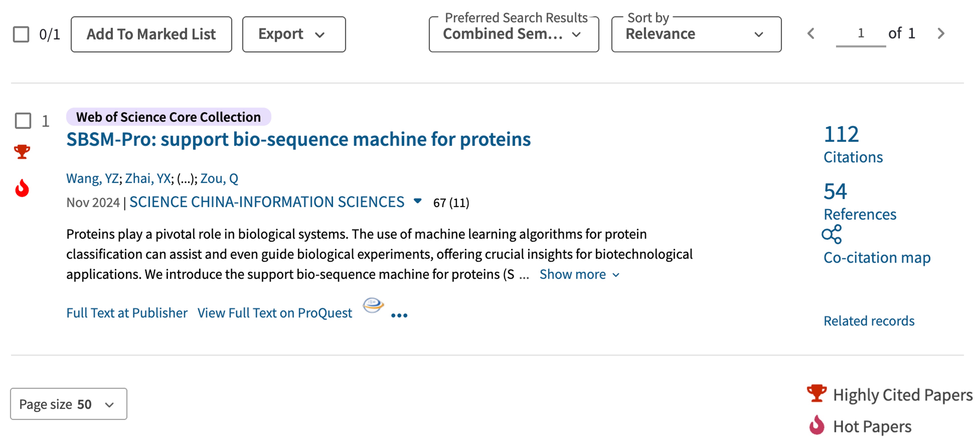Click the Highly Cited Paper trophy icon beside result 1
The height and width of the screenshot is (439, 980).
pos(22,152)
